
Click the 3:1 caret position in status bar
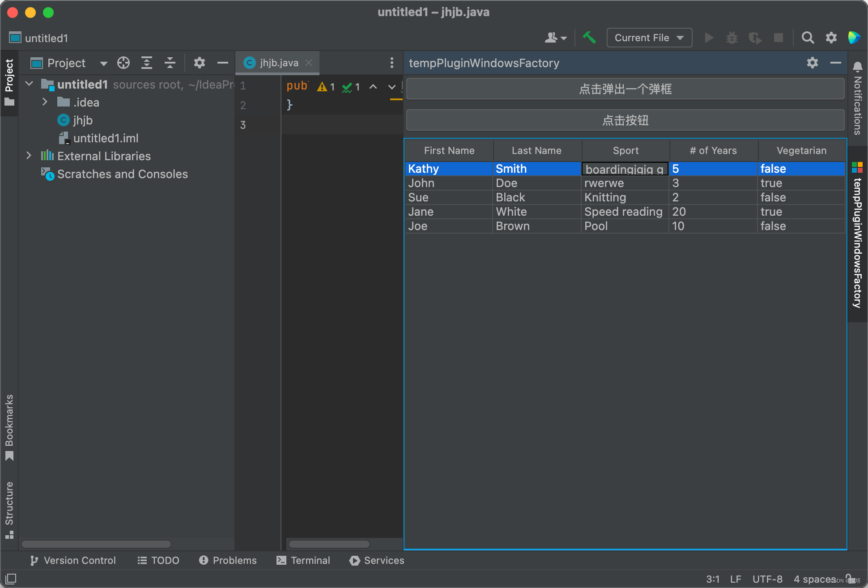(712, 579)
